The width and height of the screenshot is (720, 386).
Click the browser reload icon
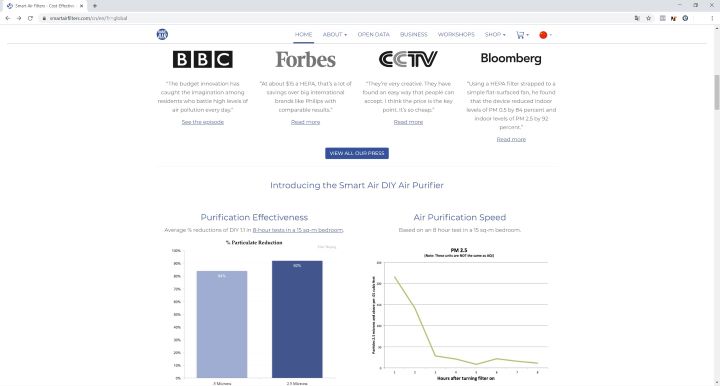(x=30, y=18)
